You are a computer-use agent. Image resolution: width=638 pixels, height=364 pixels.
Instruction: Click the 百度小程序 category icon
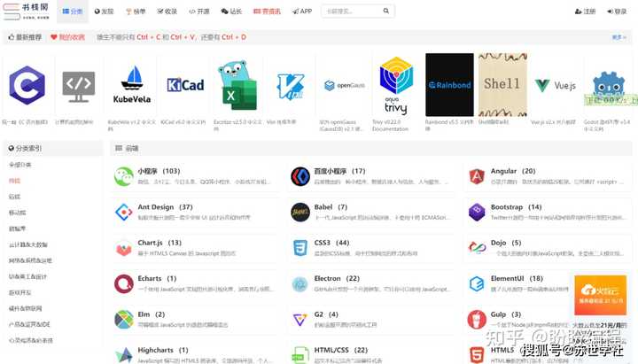click(300, 176)
